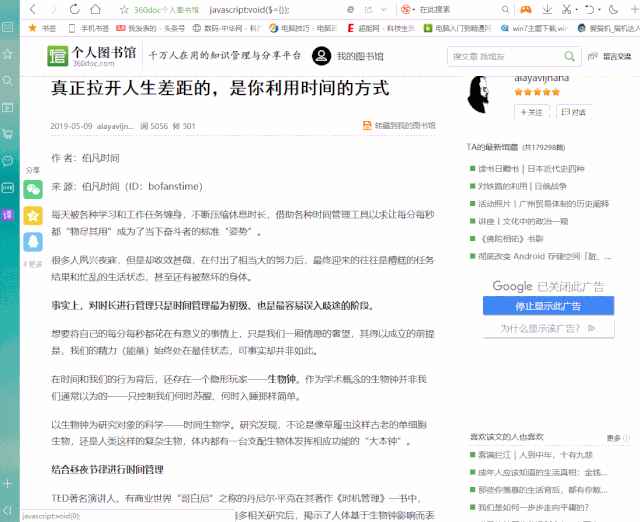Open article 讲座 | 文化中的政治一瞥

click(523, 221)
